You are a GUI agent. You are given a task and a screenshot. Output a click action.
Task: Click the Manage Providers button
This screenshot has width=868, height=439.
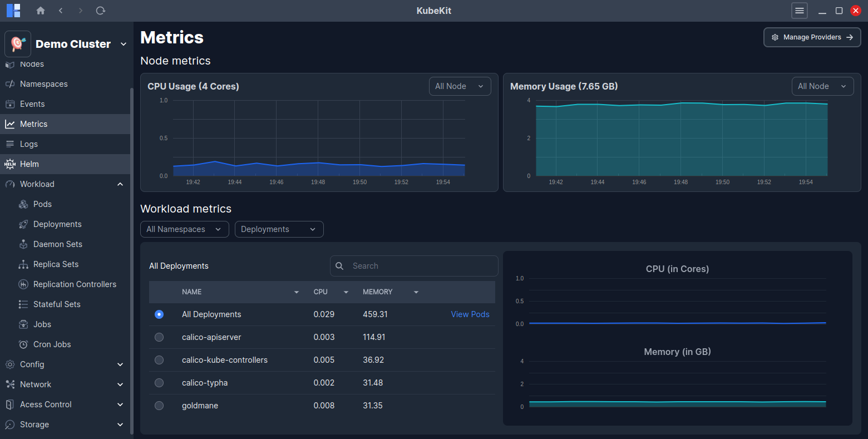point(812,37)
